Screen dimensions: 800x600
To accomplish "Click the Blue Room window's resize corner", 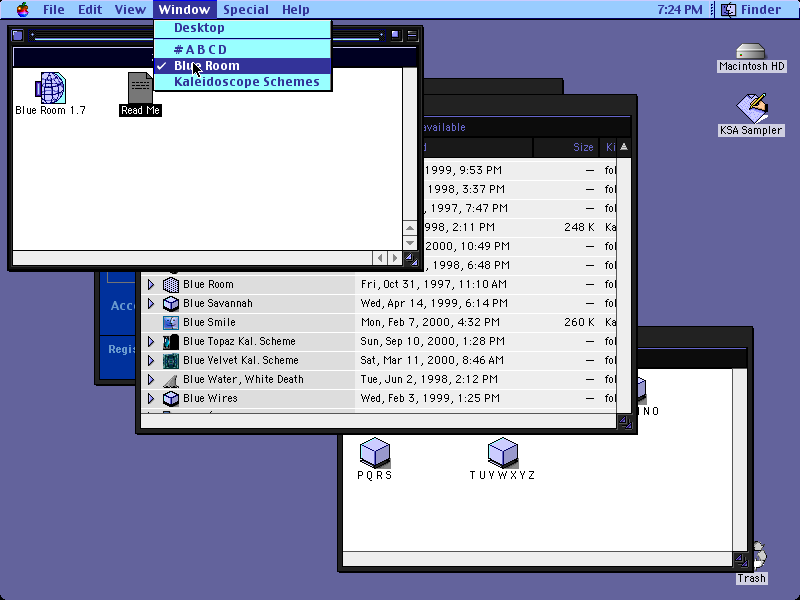I will [411, 259].
